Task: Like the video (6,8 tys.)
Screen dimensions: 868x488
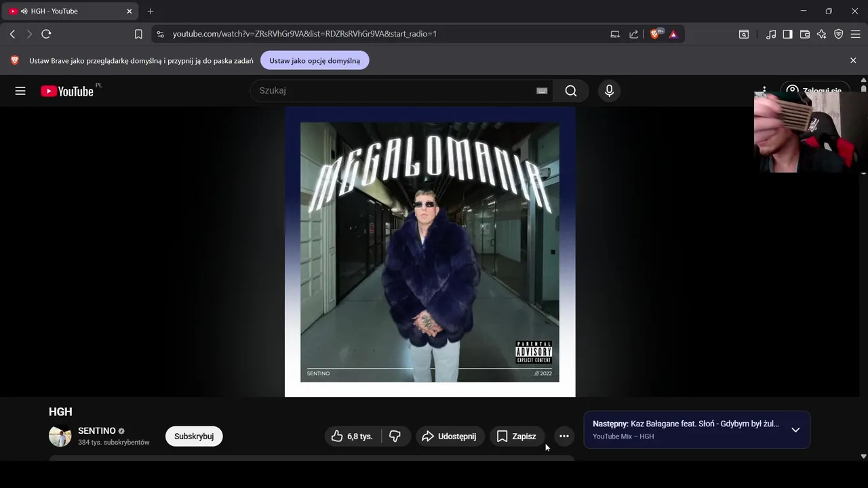Action: point(353,436)
